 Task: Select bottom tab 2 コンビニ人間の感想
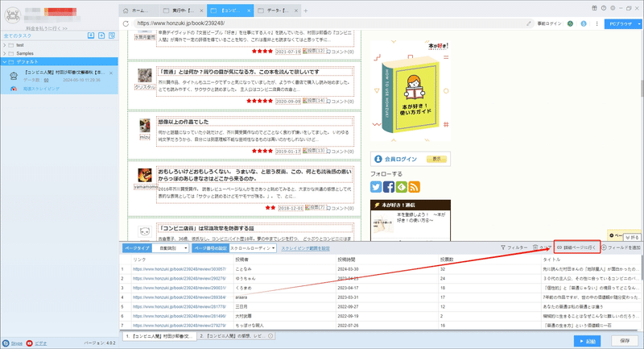pyautogui.click(x=236, y=336)
